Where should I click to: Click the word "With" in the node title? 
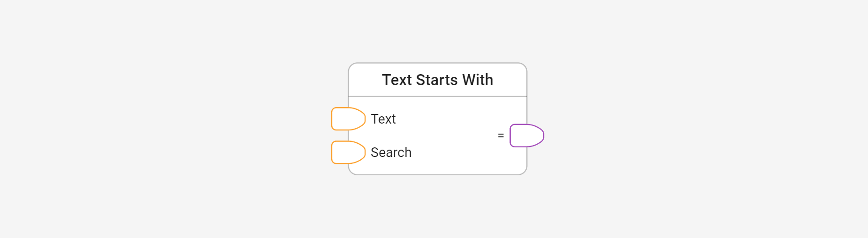(x=477, y=80)
